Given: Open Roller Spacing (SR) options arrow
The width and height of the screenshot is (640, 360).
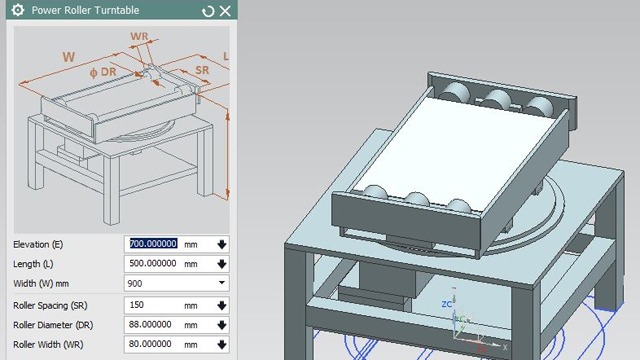Looking at the screenshot, I should [x=222, y=306].
